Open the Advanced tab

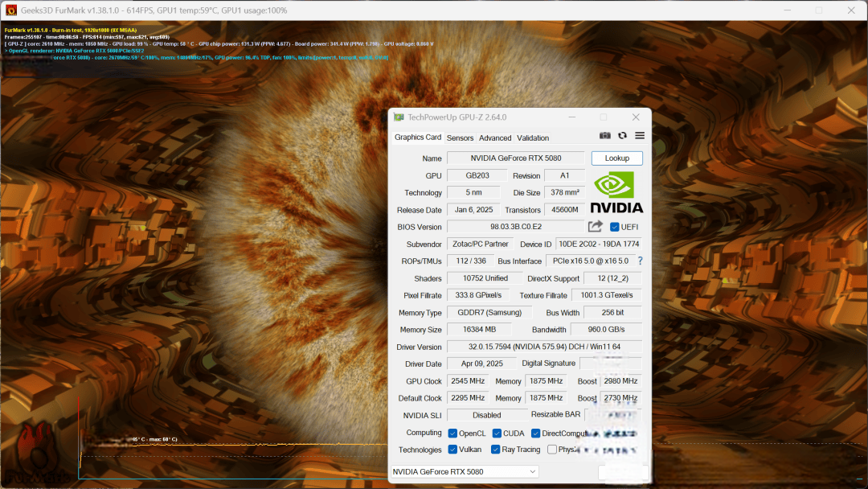pos(495,138)
